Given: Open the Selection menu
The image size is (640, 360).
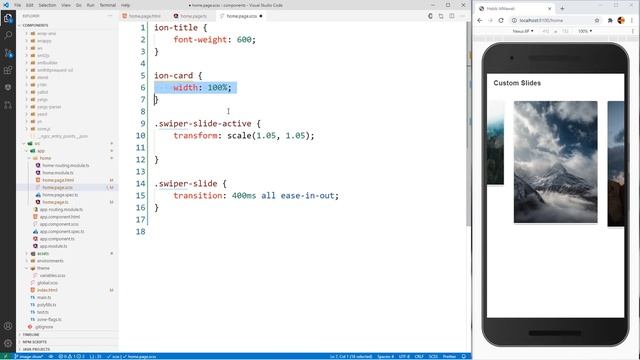Looking at the screenshot, I should [47, 5].
